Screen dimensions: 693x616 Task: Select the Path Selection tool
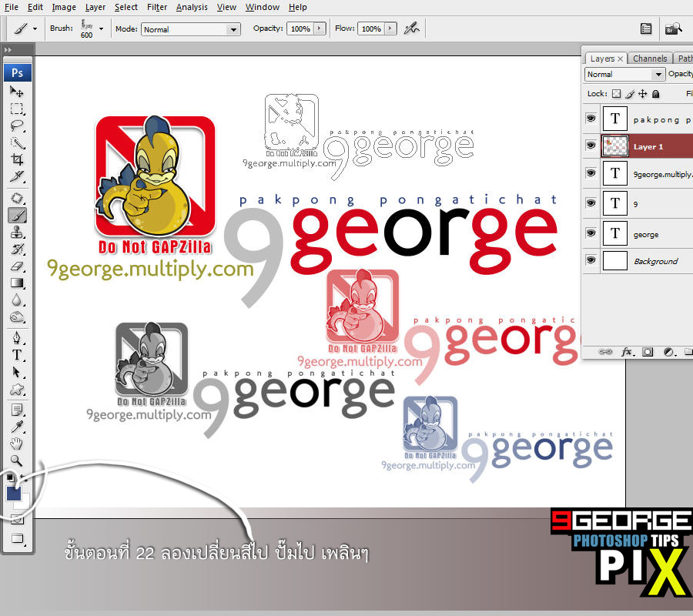[17, 373]
